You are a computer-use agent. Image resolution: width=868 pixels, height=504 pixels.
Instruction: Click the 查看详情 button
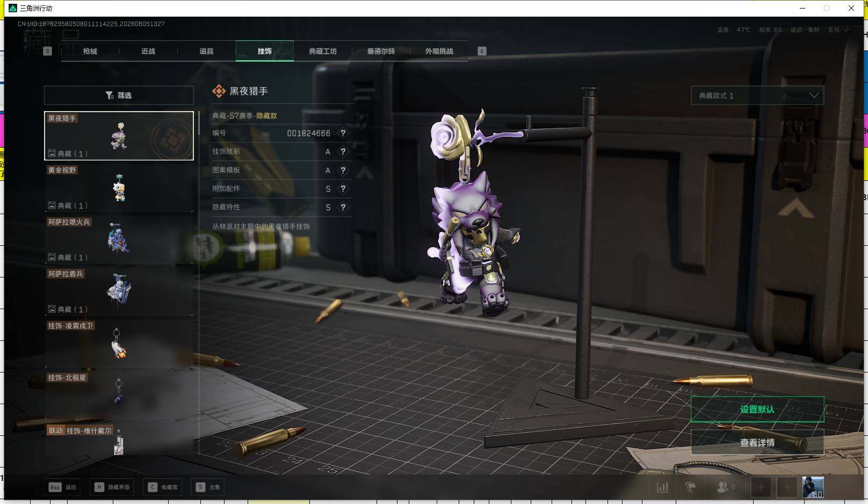(x=757, y=443)
